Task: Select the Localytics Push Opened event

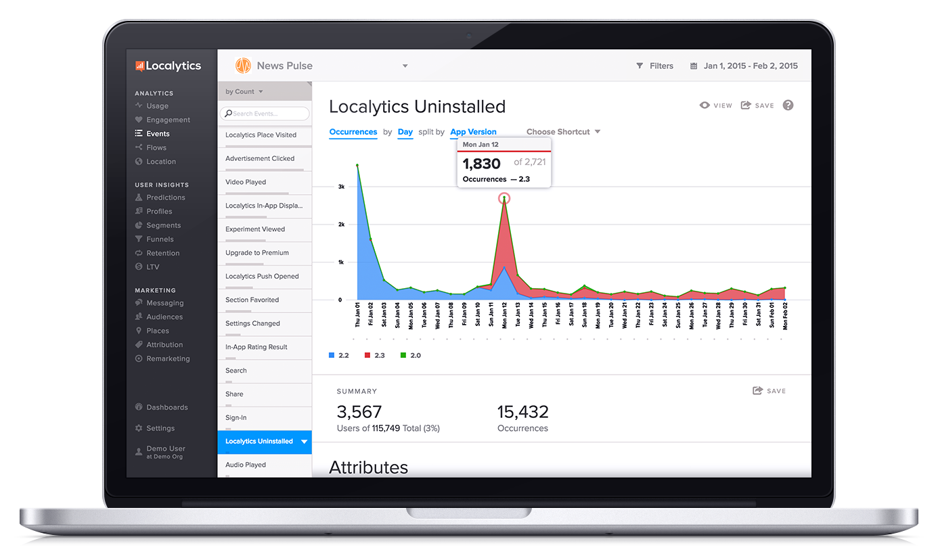Action: [265, 277]
